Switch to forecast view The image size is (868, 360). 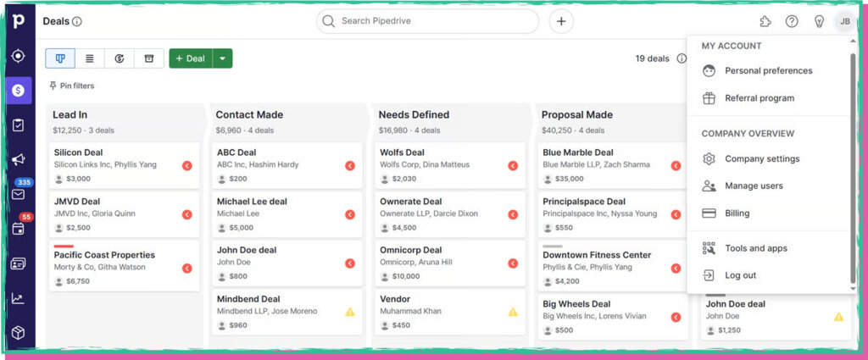119,58
